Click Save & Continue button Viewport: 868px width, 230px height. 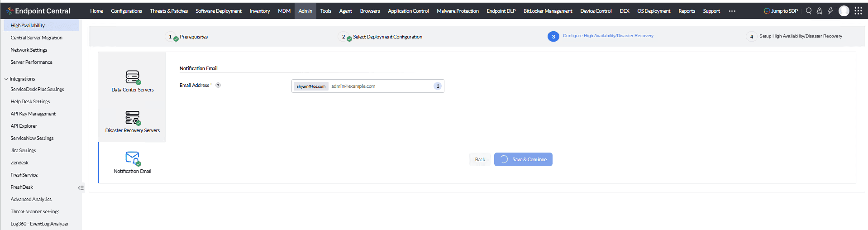[x=523, y=159]
